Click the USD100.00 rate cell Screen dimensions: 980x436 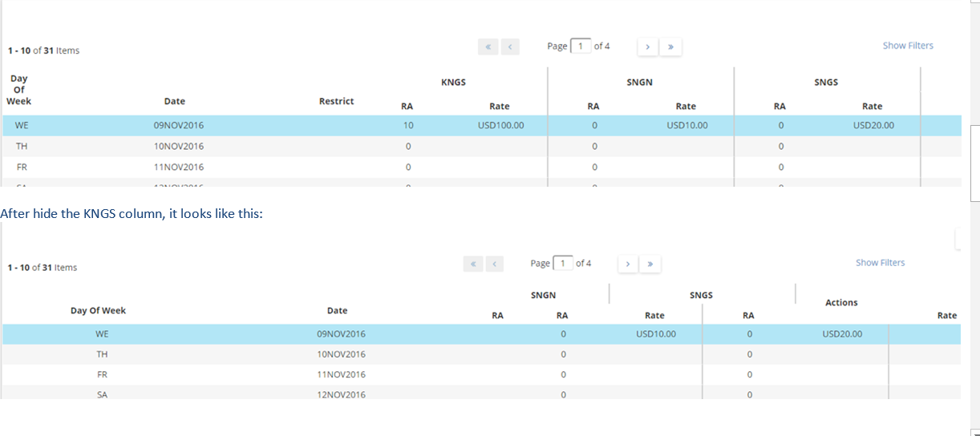pos(500,126)
